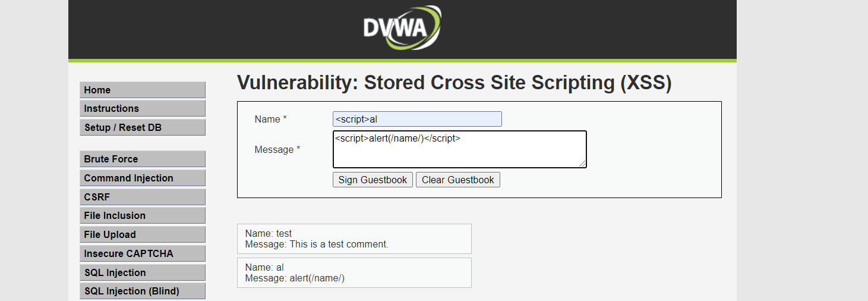Navigate to the CSRF page

click(143, 197)
